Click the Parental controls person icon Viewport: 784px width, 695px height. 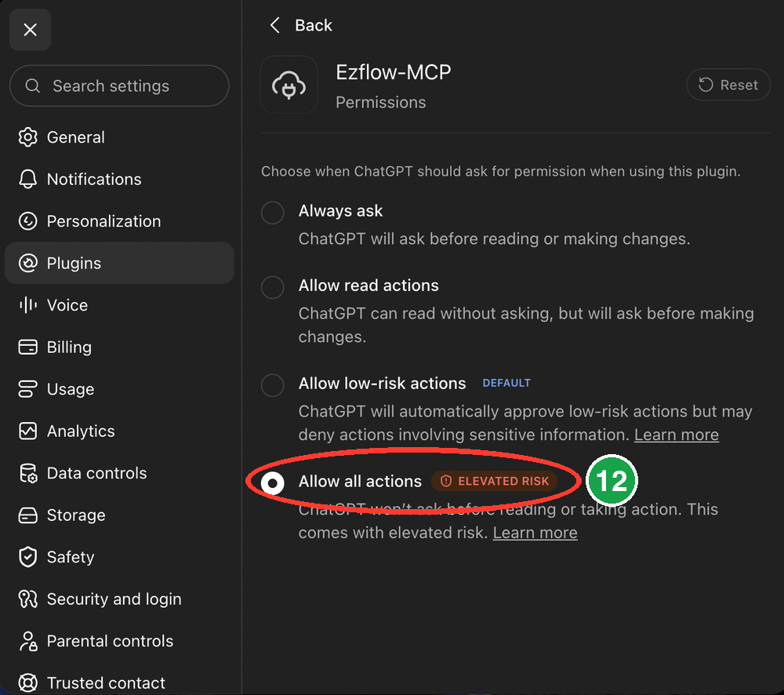(x=28, y=641)
